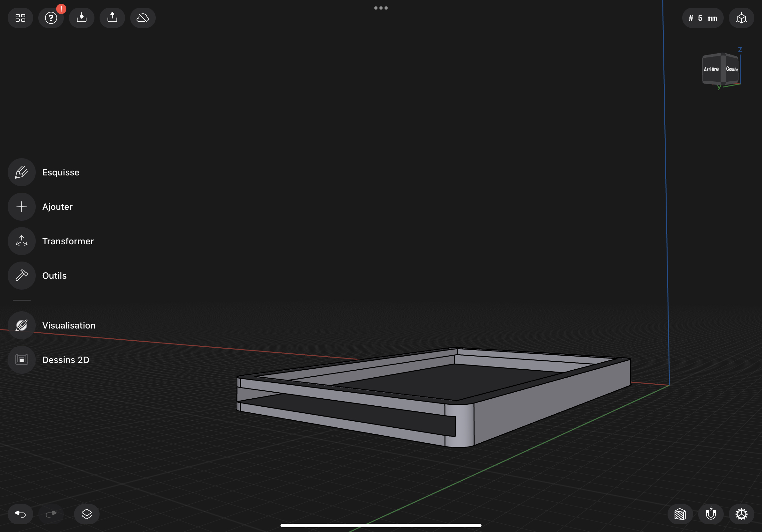
Task: Tap the iPad home indicator bar
Action: (x=381, y=525)
